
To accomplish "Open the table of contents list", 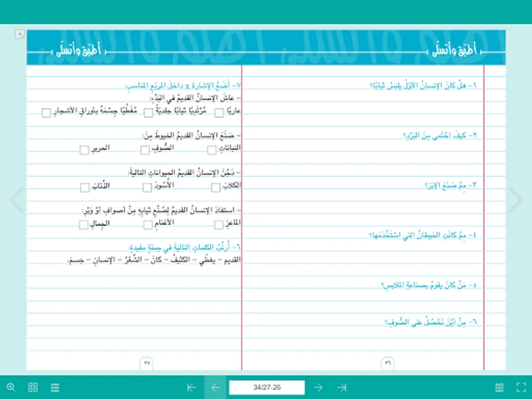I will pyautogui.click(x=55, y=387).
